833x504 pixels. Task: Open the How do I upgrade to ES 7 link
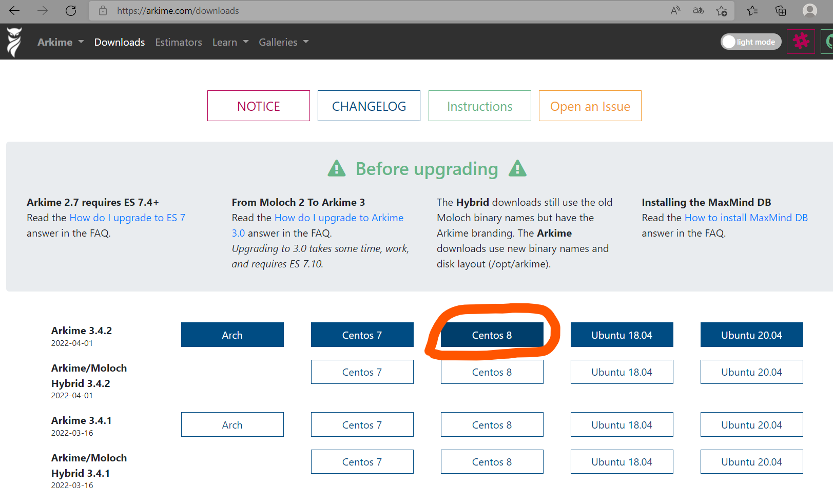pos(127,218)
